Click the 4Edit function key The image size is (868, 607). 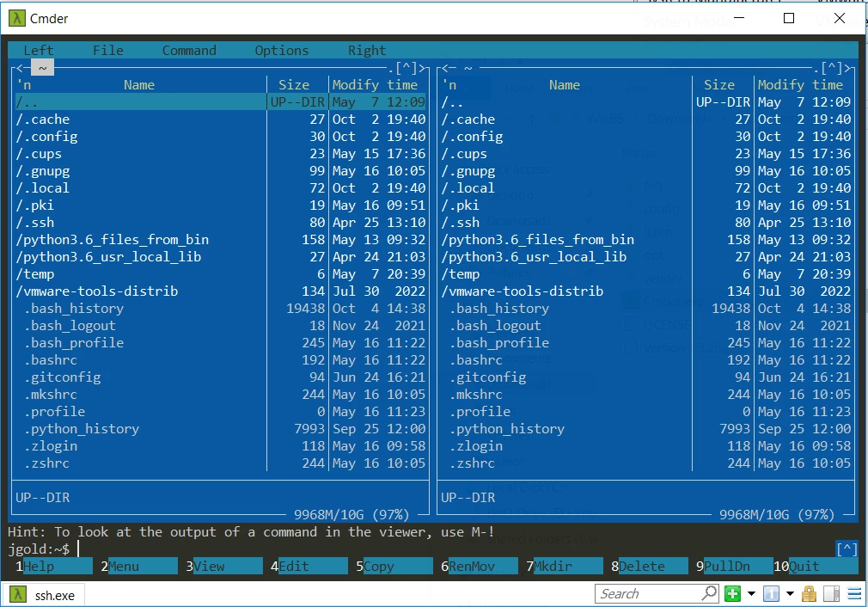[x=309, y=566]
